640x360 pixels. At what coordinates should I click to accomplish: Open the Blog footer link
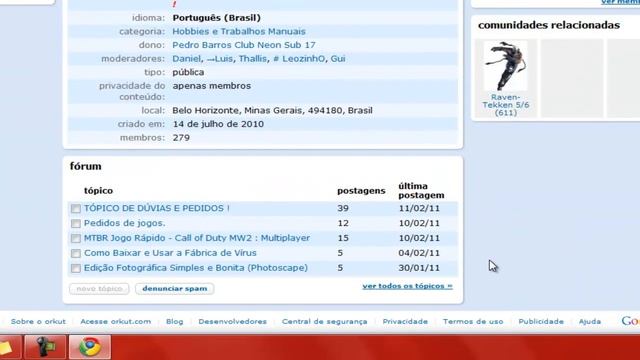click(x=175, y=322)
